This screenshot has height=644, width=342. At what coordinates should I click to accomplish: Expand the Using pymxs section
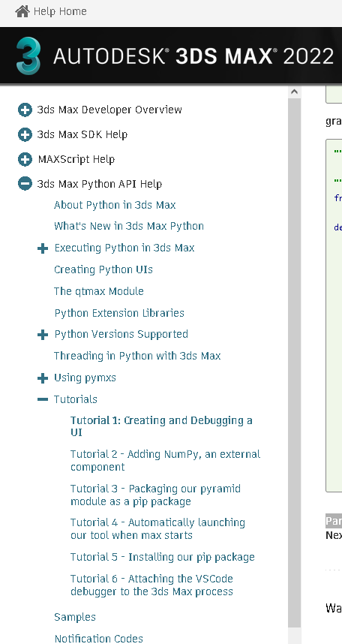(x=43, y=378)
